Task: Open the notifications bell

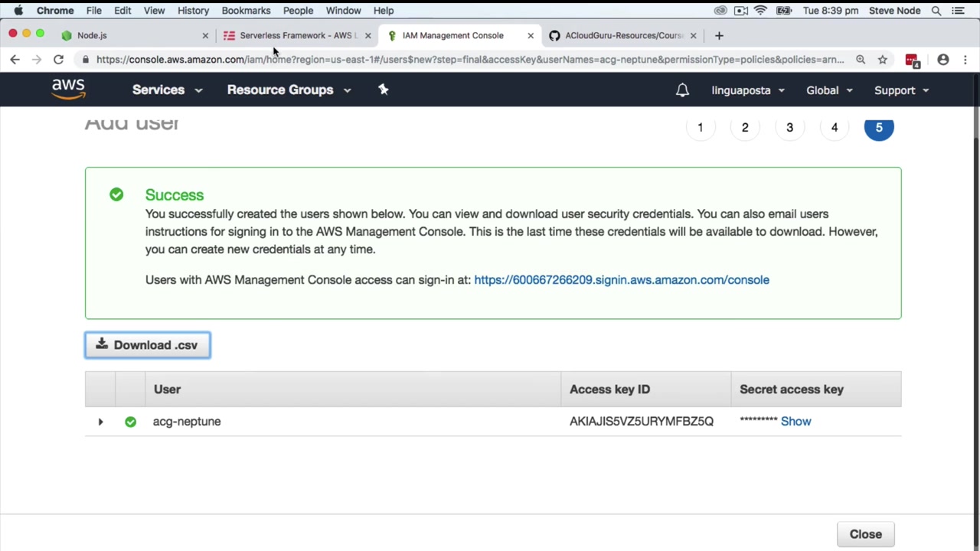Action: pyautogui.click(x=682, y=90)
